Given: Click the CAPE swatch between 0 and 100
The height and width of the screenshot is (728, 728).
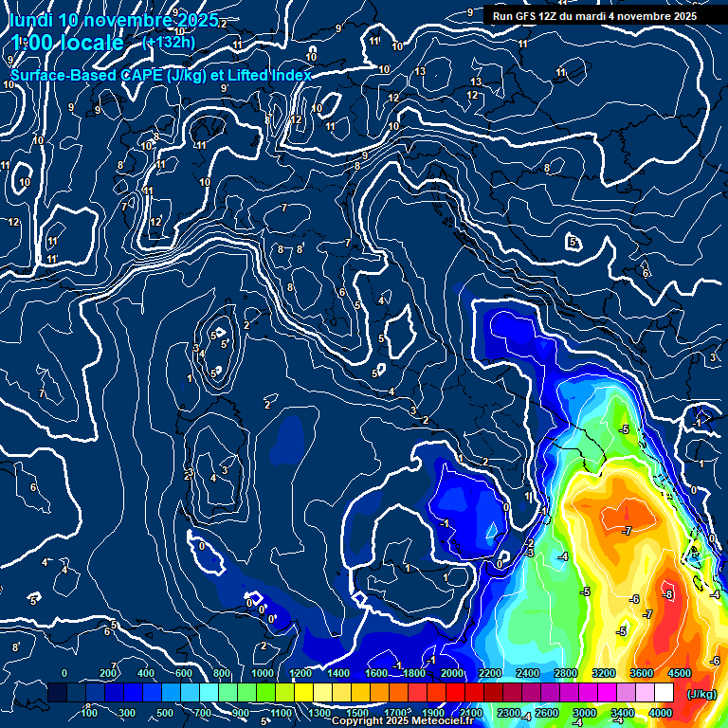Looking at the screenshot, I should click(77, 692).
